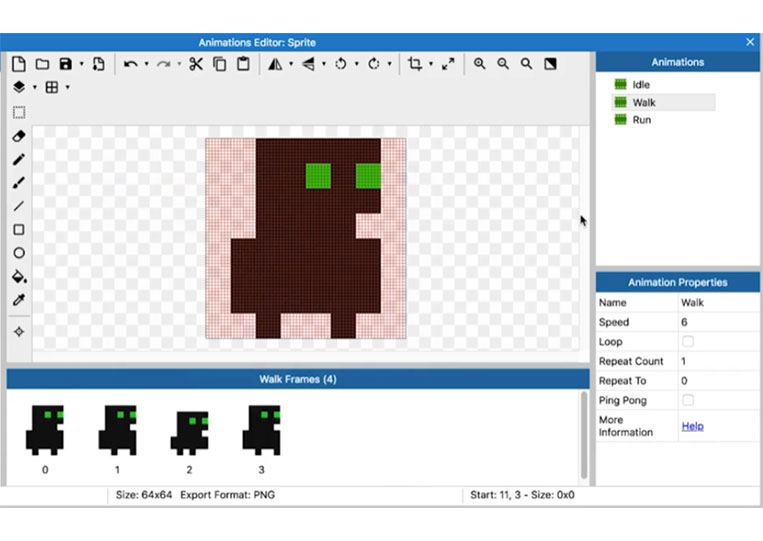Click the Import file icon
This screenshot has height=541, width=763.
[99, 64]
